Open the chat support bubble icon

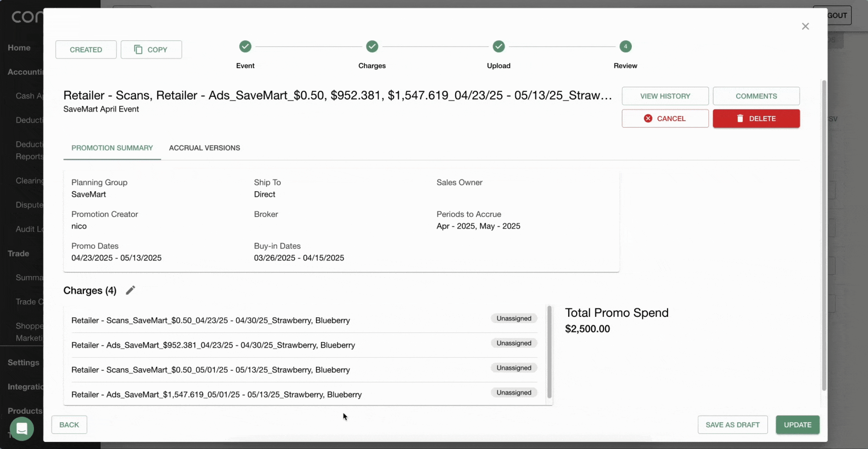(22, 428)
